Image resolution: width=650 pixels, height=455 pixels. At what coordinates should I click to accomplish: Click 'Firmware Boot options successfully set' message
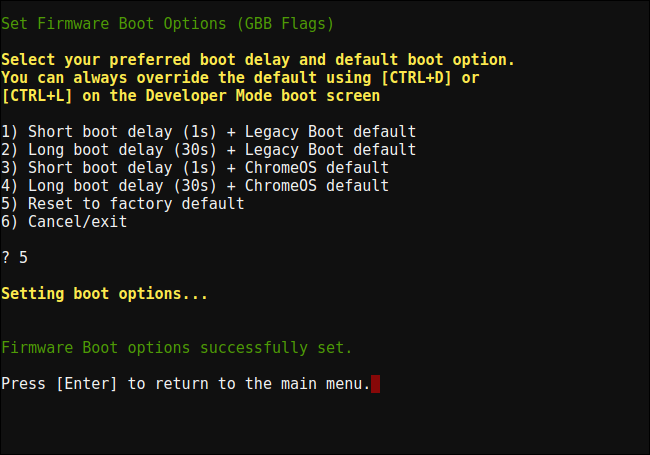(177, 348)
